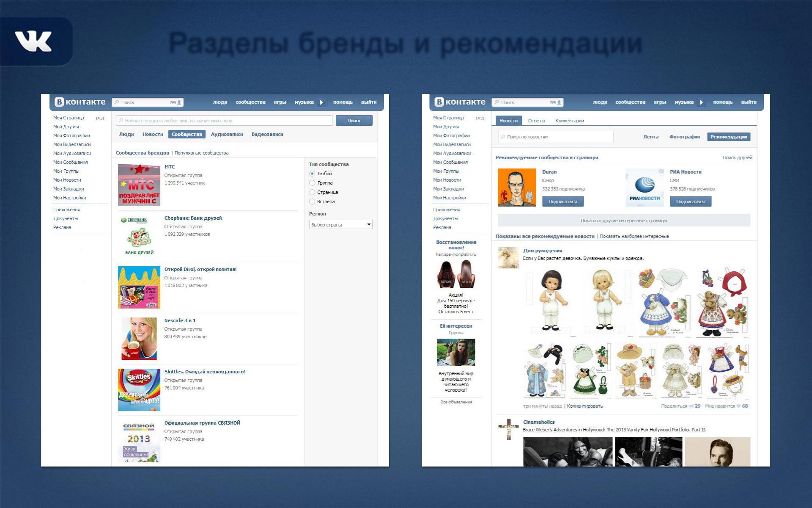Viewport: 812px width, 508px height.
Task: Select the Группа community type radio
Action: pos(312,183)
